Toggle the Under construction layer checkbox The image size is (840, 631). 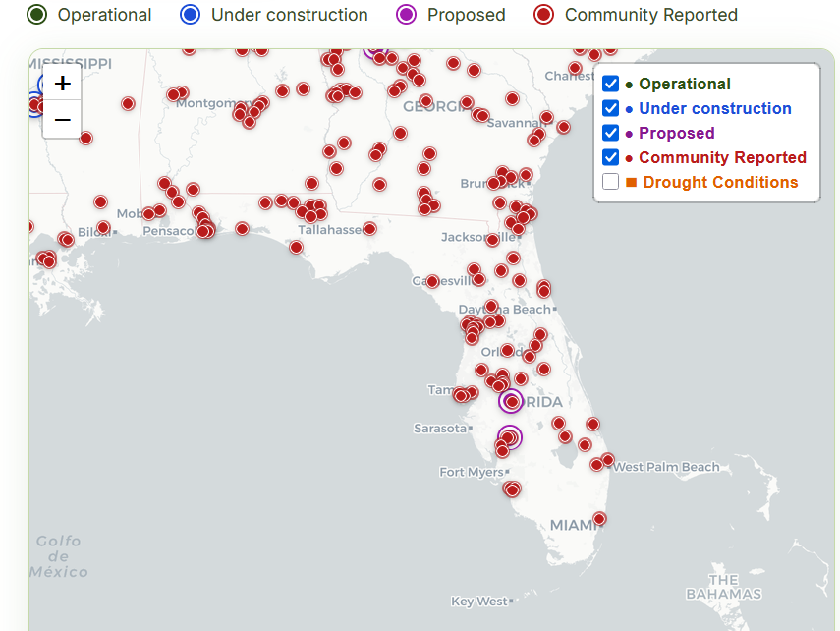(x=610, y=108)
